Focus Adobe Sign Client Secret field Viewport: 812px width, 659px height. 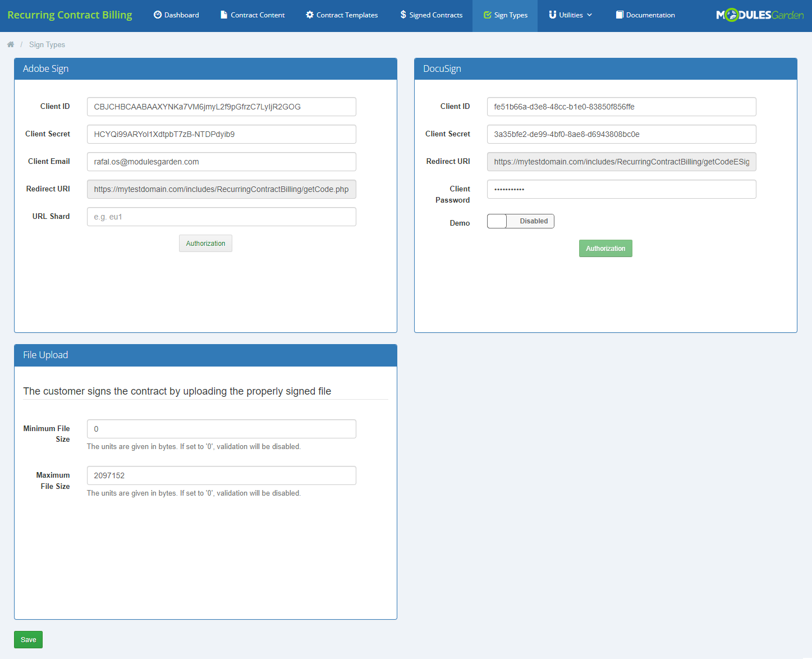222,134
